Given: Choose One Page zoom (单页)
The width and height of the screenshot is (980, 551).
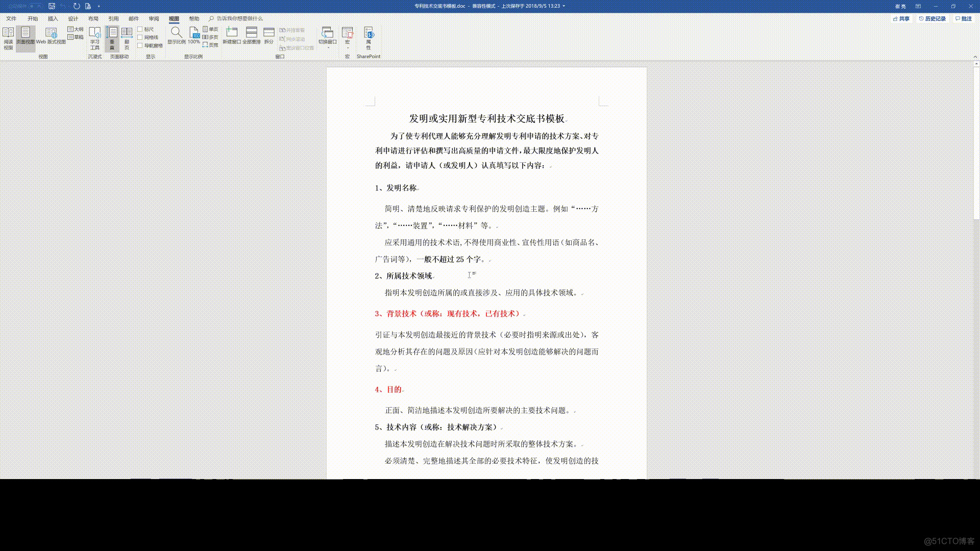Looking at the screenshot, I should 210,29.
